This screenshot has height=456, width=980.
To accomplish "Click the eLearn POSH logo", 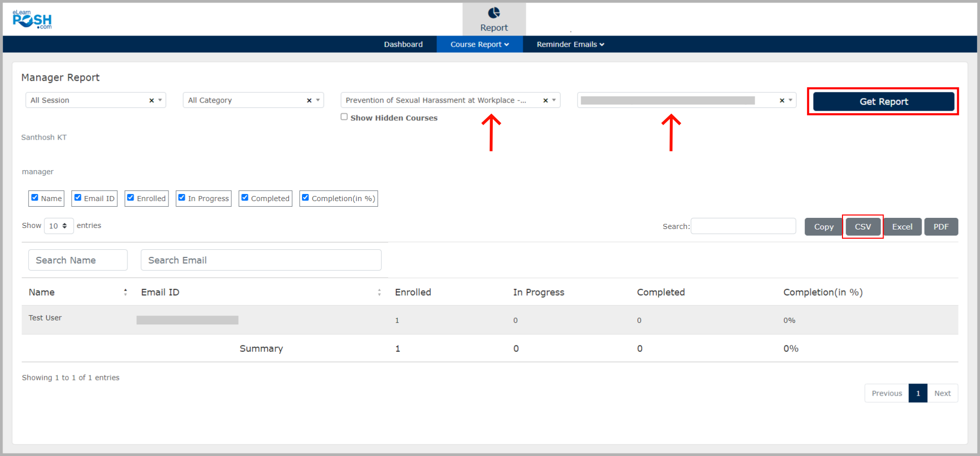I will tap(32, 19).
